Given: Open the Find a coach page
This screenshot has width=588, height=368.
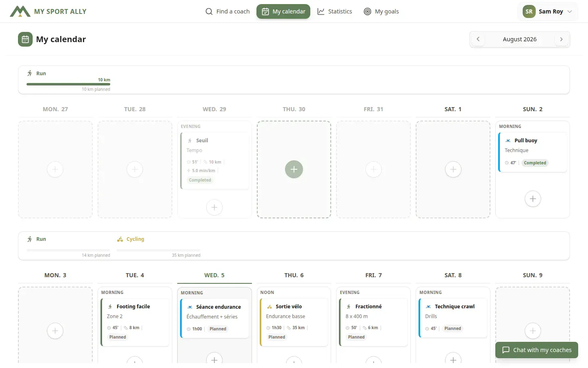Looking at the screenshot, I should (x=227, y=11).
